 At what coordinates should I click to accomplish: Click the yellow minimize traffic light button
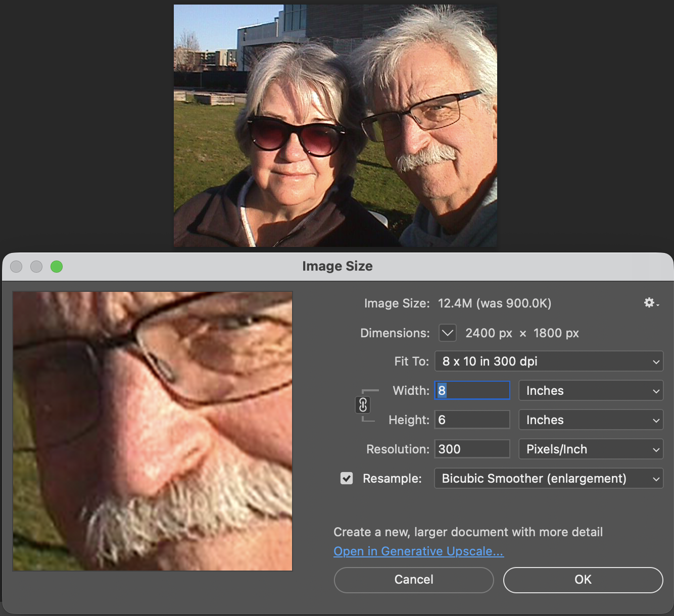coord(36,267)
